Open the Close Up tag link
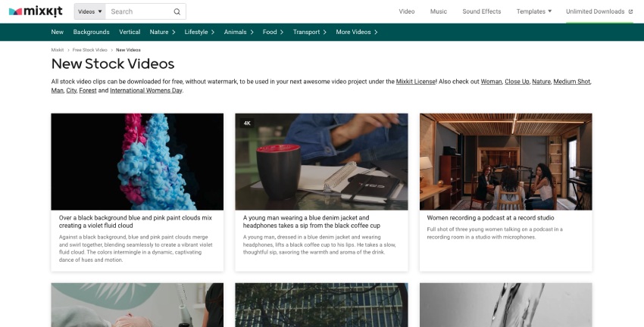644x327 pixels. tap(517, 82)
